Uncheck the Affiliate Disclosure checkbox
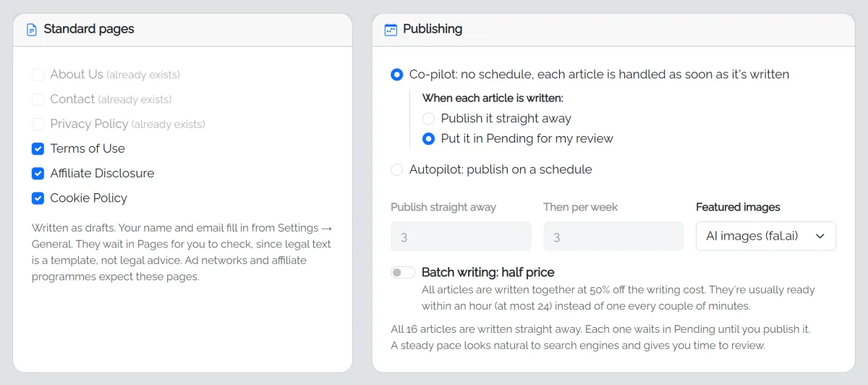The image size is (868, 385). pyautogui.click(x=38, y=173)
